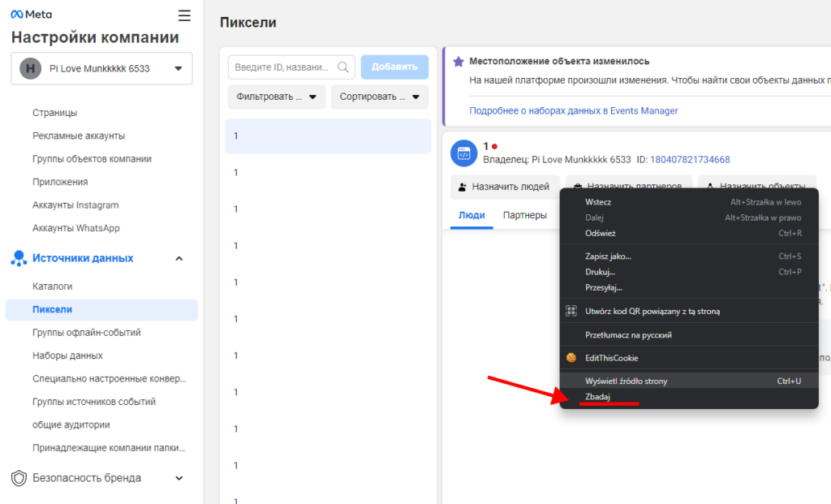Click the blue pixel icon next to owner
831x504 pixels.
point(464,153)
